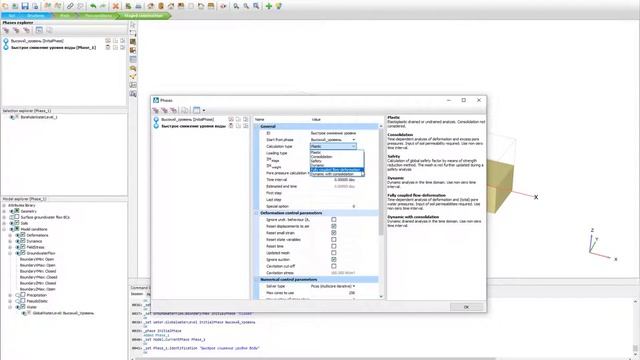The image size is (640, 360).
Task: Toggle the Reset small strain checkbox
Action: click(333, 233)
